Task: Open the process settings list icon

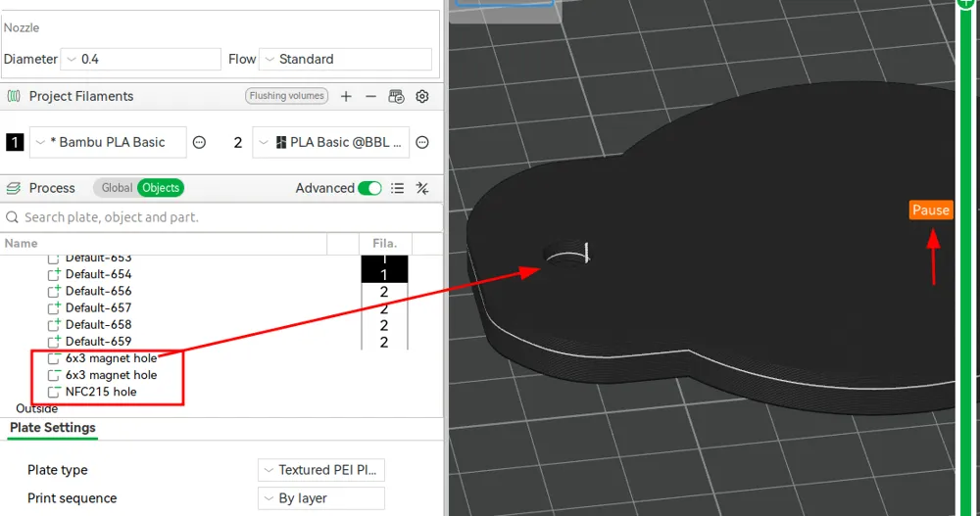Action: [398, 188]
